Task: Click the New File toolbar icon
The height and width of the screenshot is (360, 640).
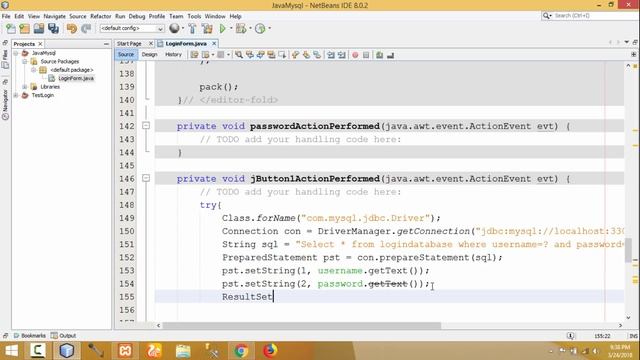Action: click(11, 29)
